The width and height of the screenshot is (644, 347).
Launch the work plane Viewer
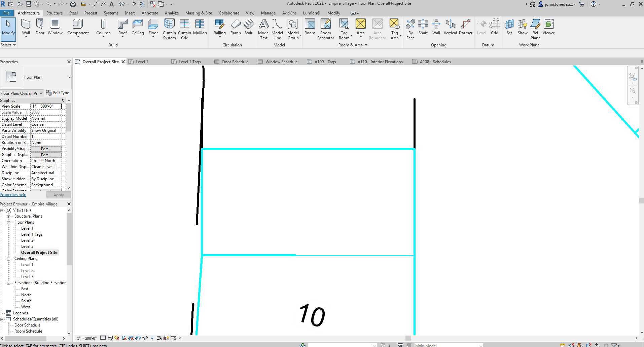548,27
